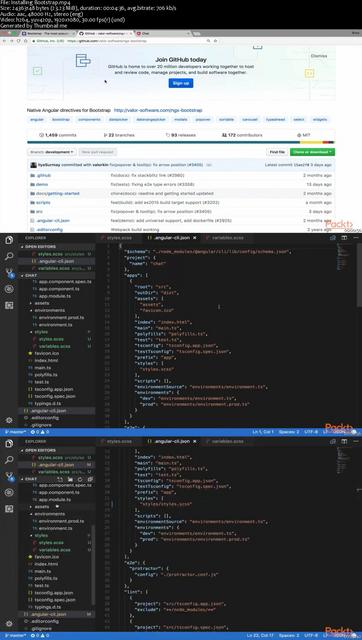This screenshot has width=362, height=640.
Task: Select .angular-cli.json editor tab in second VS Code frame
Action: point(171,441)
